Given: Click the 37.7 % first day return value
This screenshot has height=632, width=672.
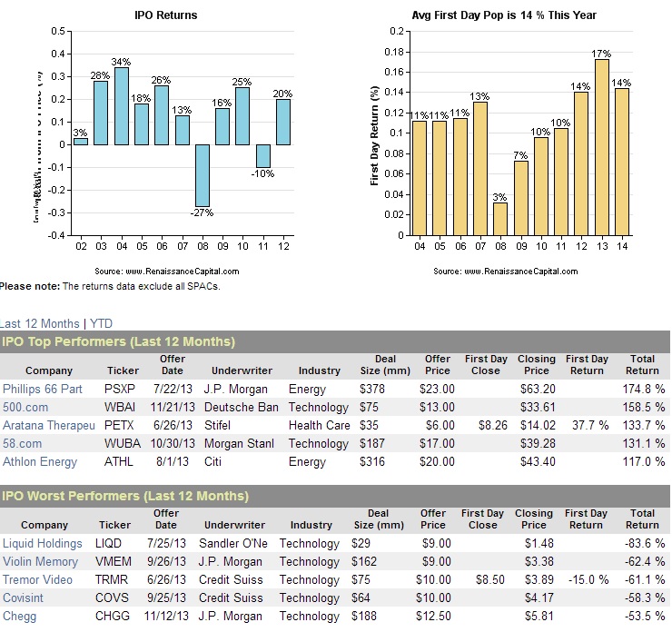Looking at the screenshot, I should (590, 426).
